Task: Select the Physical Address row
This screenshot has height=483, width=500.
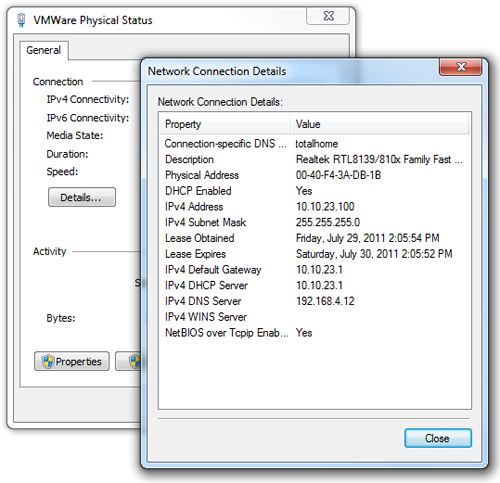Action: click(314, 175)
